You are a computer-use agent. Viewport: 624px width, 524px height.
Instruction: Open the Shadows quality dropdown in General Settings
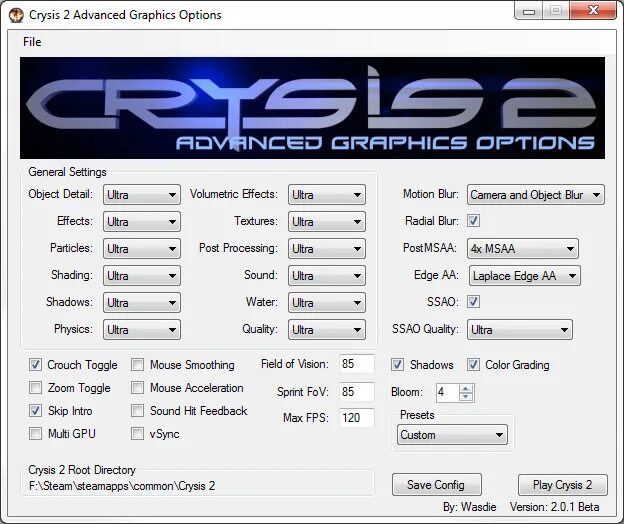(x=142, y=303)
